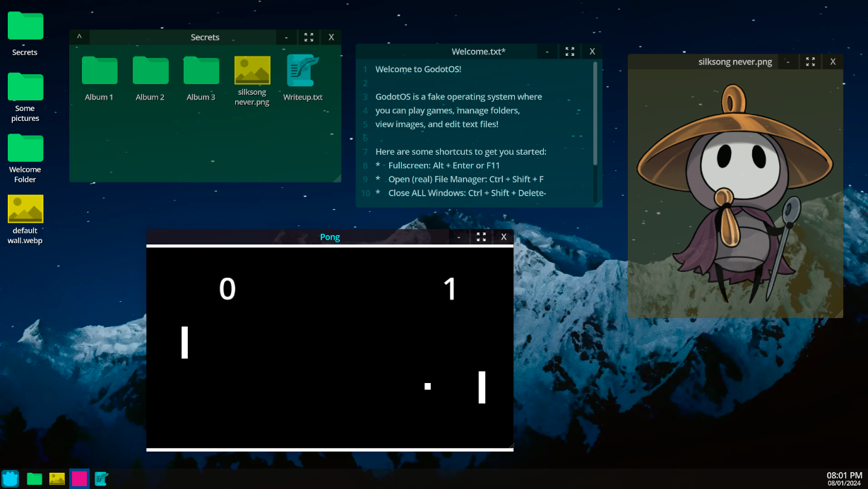Close the silksong never.png window

tap(833, 61)
